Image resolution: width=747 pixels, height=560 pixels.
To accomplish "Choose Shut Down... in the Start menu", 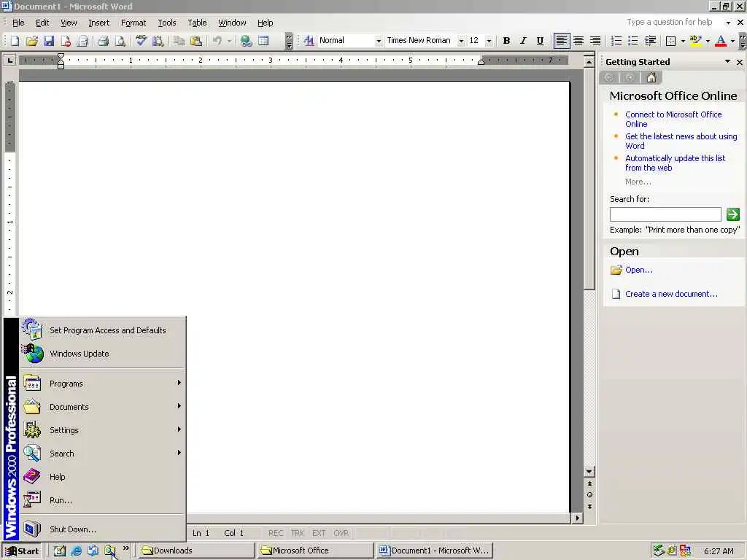I will 102,529.
